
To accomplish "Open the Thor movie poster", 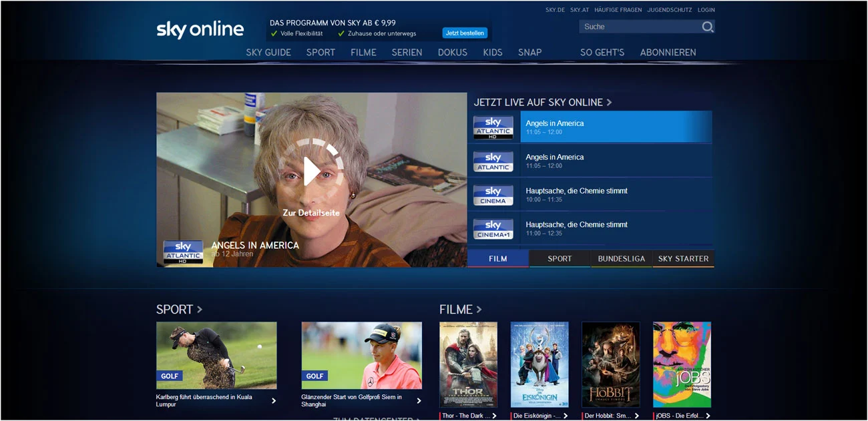I will point(468,365).
